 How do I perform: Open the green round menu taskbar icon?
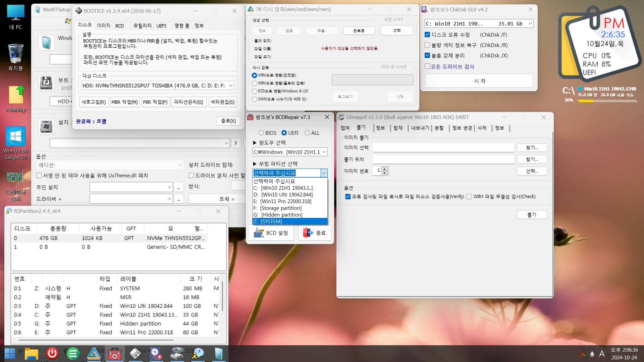click(73, 353)
